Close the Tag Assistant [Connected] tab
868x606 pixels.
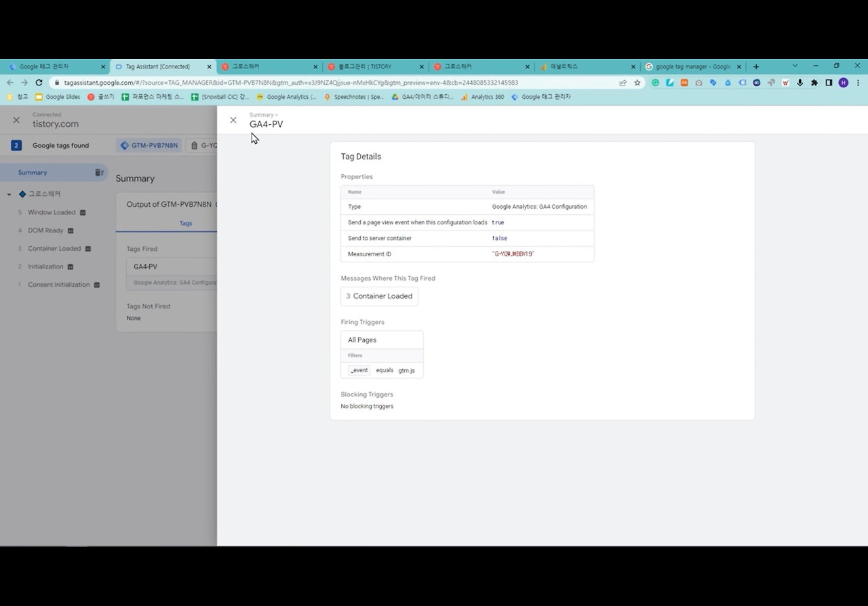(210, 67)
